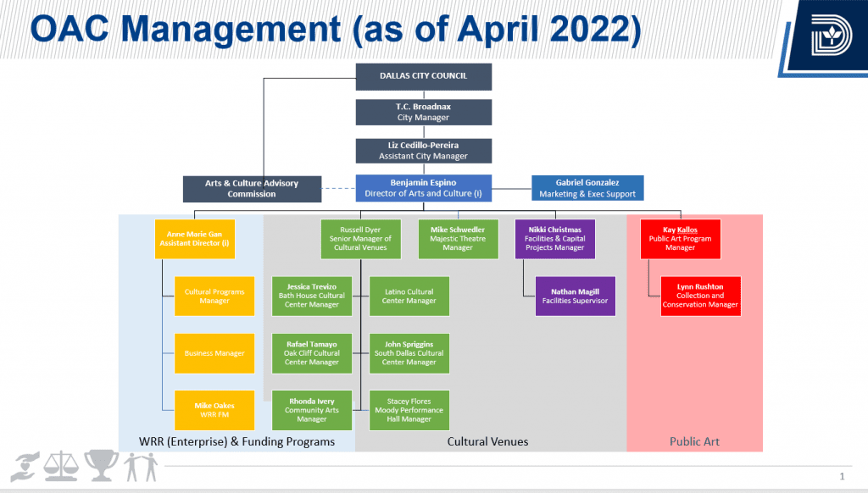Select the Business Manager box
This screenshot has width=868, height=493.
(214, 353)
